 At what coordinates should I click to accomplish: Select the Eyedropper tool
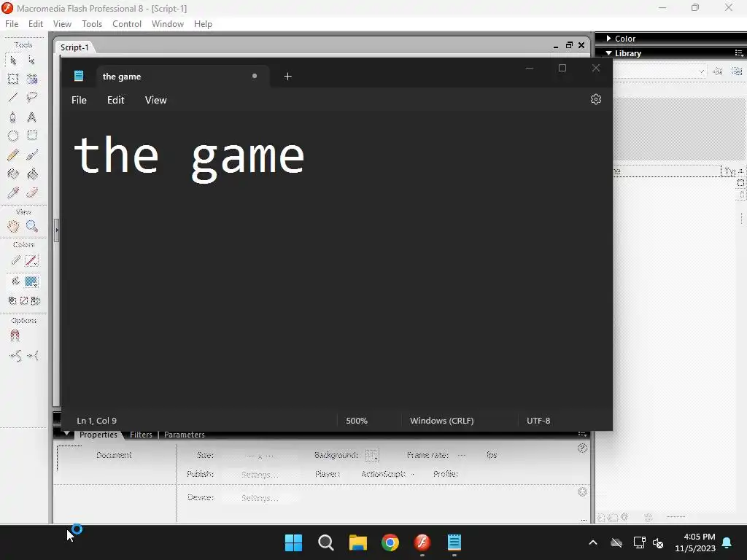[13, 192]
